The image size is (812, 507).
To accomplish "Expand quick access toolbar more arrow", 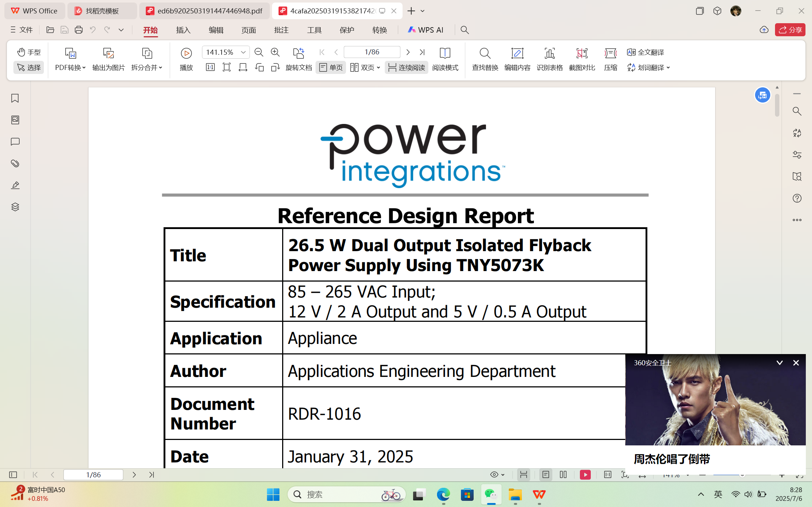I will [x=121, y=30].
